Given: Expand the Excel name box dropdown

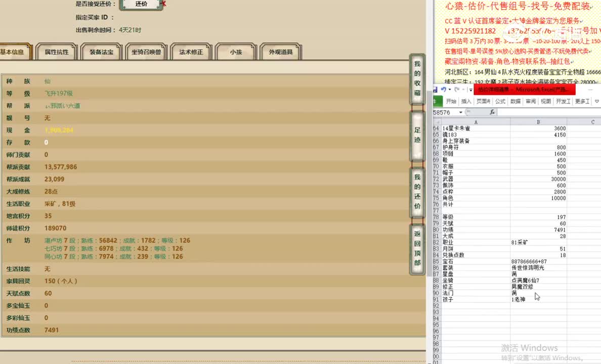Looking at the screenshot, I should click(x=460, y=112).
